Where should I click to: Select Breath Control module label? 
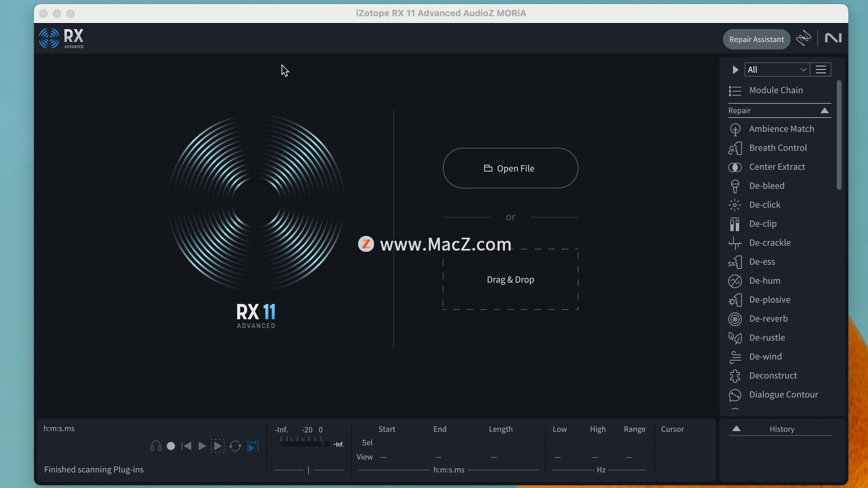pos(778,148)
